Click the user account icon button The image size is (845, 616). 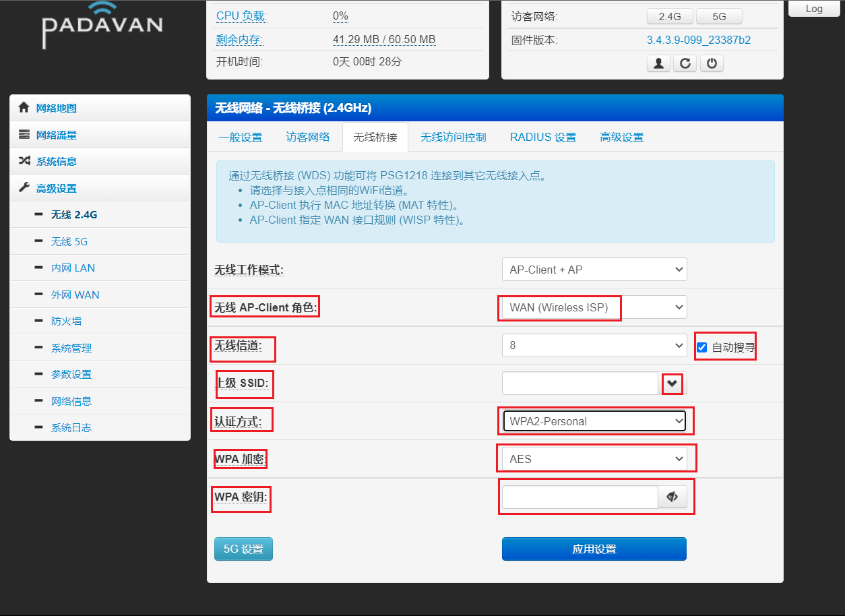[x=658, y=63]
